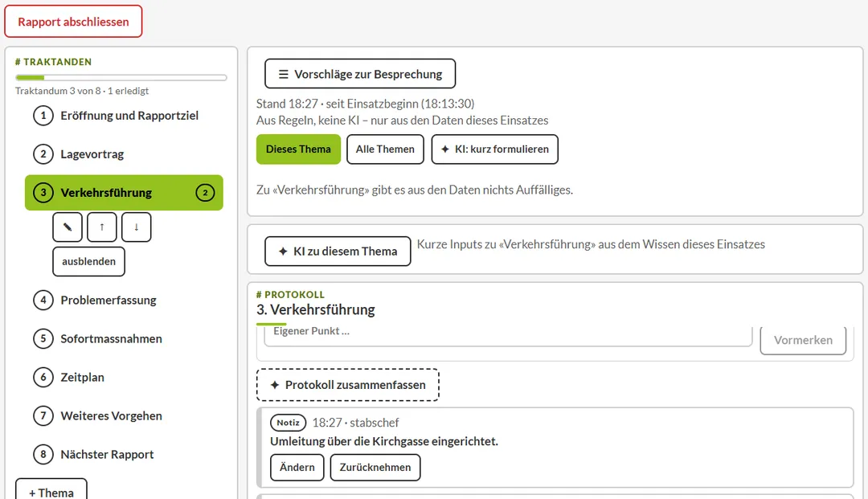Click the number 8 circle beside Nächster Rapport

tap(43, 455)
